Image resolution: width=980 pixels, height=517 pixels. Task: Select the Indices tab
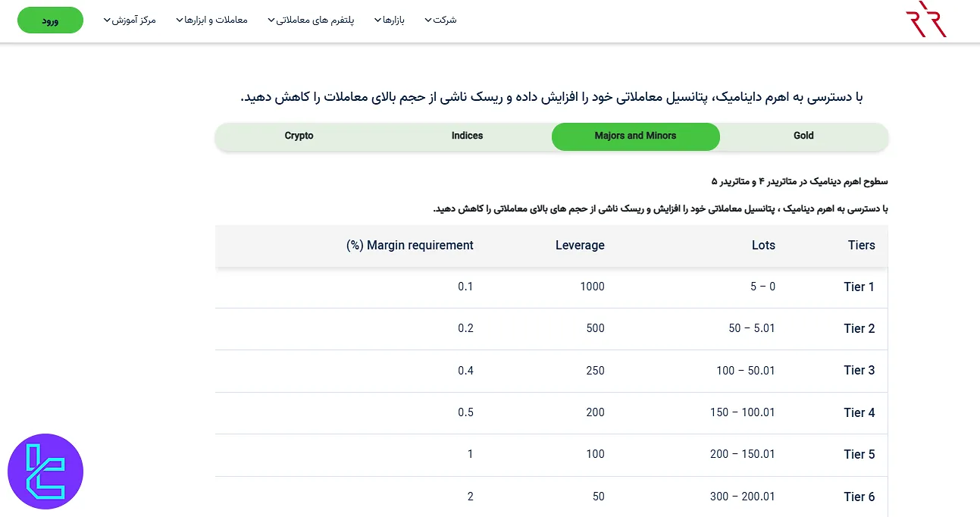pos(467,136)
